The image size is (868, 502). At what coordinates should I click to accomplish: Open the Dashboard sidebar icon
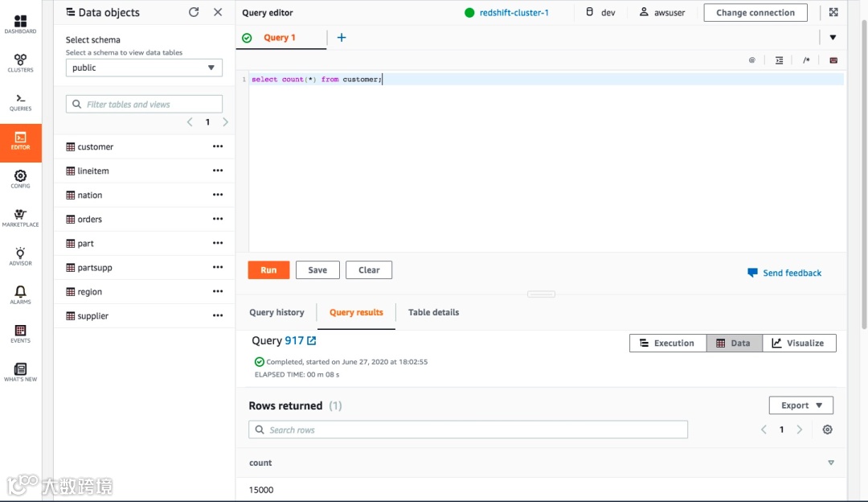(20, 25)
